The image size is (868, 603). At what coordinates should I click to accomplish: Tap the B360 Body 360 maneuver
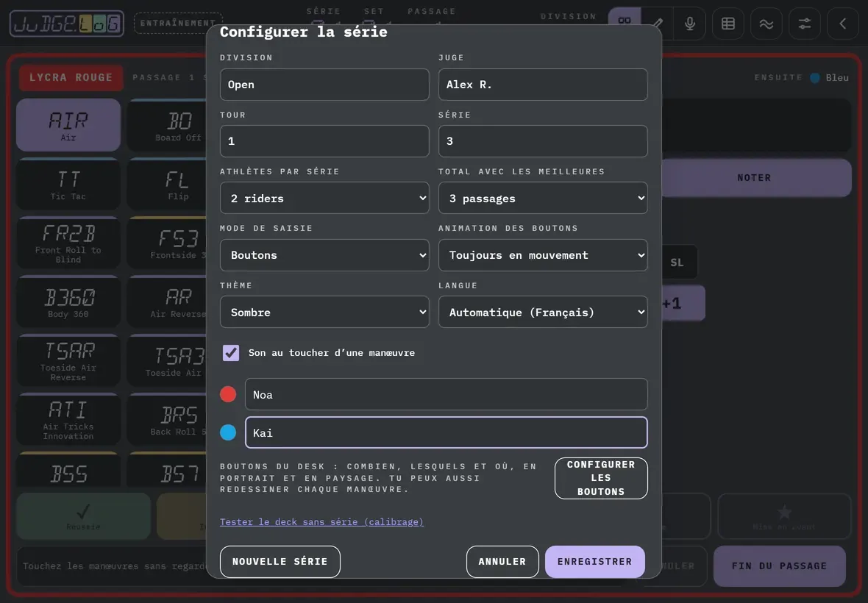[x=68, y=302]
